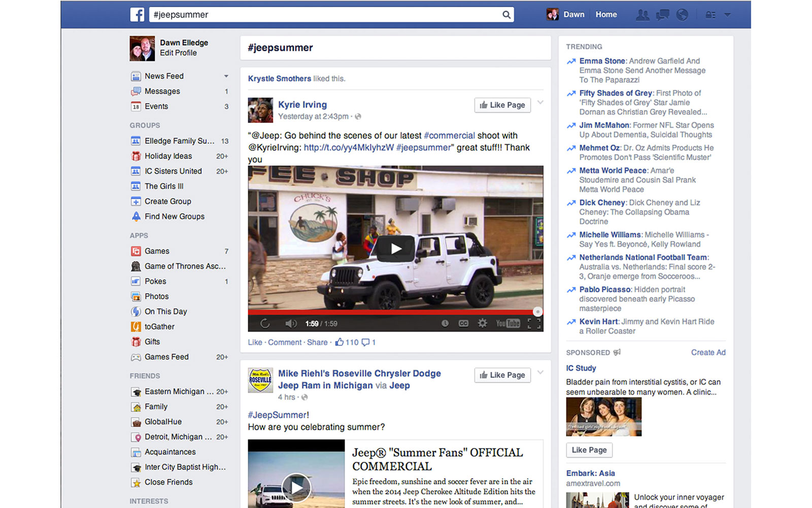Open Events in the left sidebar
The width and height of the screenshot is (812, 508).
(x=156, y=106)
